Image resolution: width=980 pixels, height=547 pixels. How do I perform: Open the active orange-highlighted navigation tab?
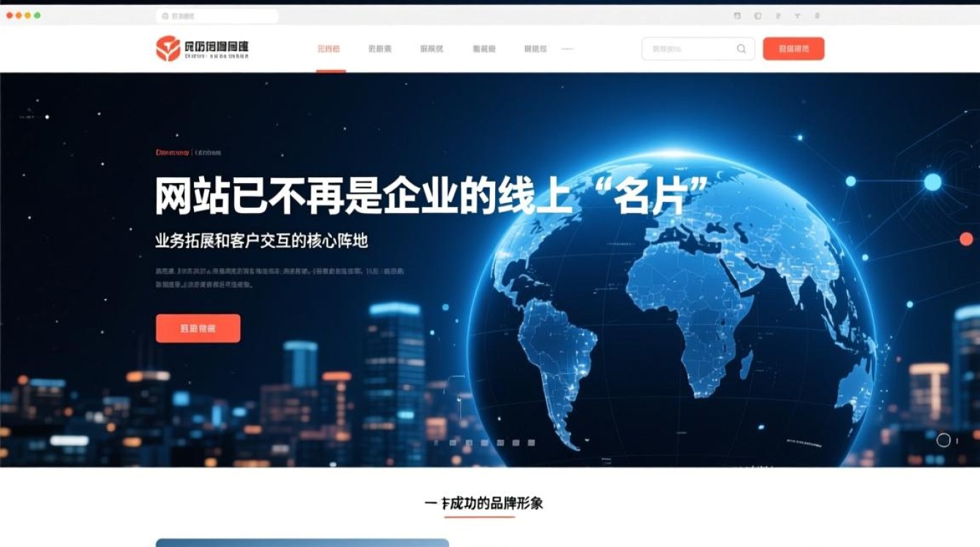point(329,49)
